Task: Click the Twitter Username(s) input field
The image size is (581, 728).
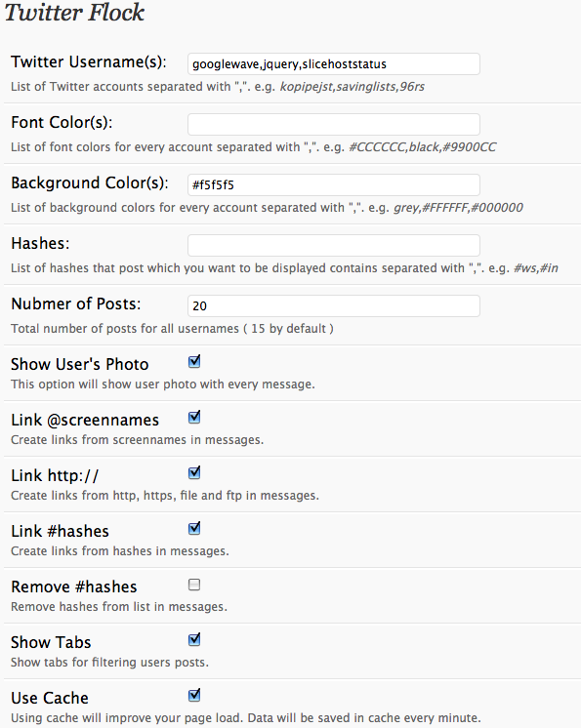Action: point(333,64)
